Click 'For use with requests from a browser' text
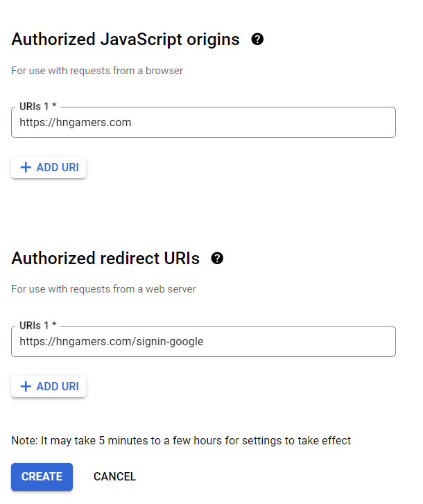 click(96, 70)
